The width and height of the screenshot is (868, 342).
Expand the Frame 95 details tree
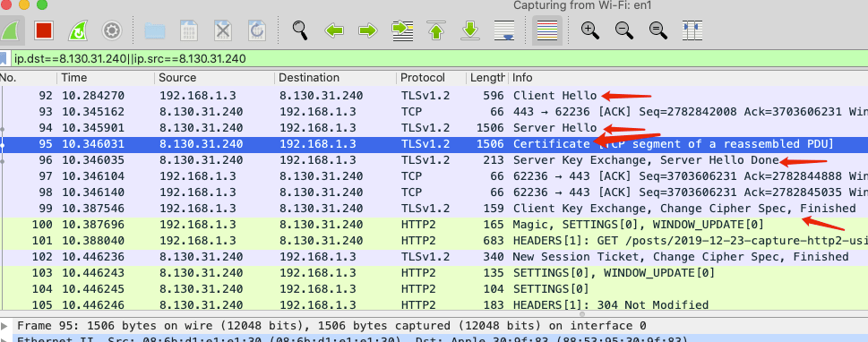coord(5,325)
